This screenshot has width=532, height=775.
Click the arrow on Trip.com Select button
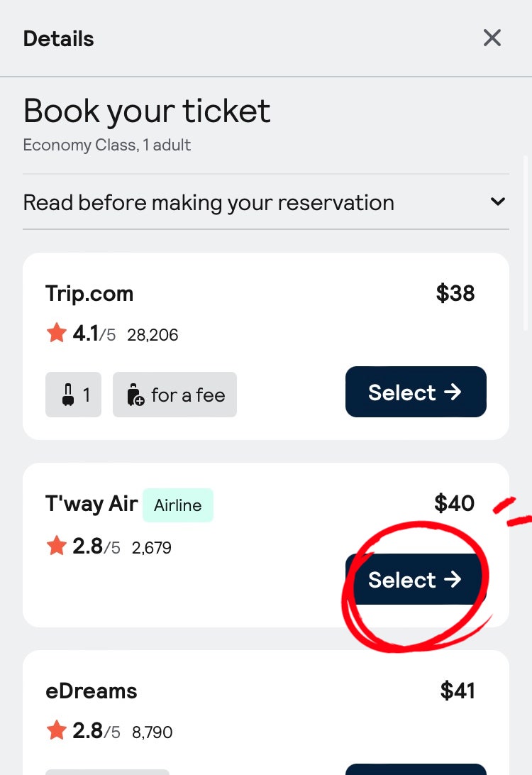click(453, 392)
